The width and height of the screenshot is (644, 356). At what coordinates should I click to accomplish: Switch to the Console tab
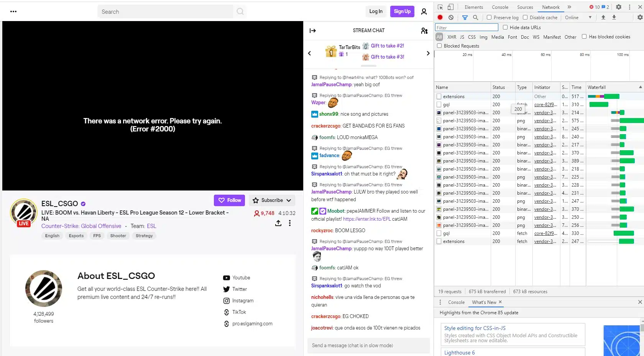pyautogui.click(x=500, y=7)
